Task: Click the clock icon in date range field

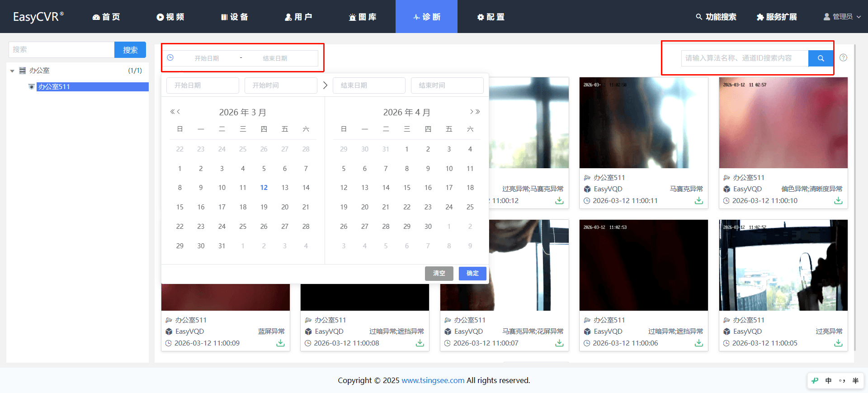Action: coord(170,58)
